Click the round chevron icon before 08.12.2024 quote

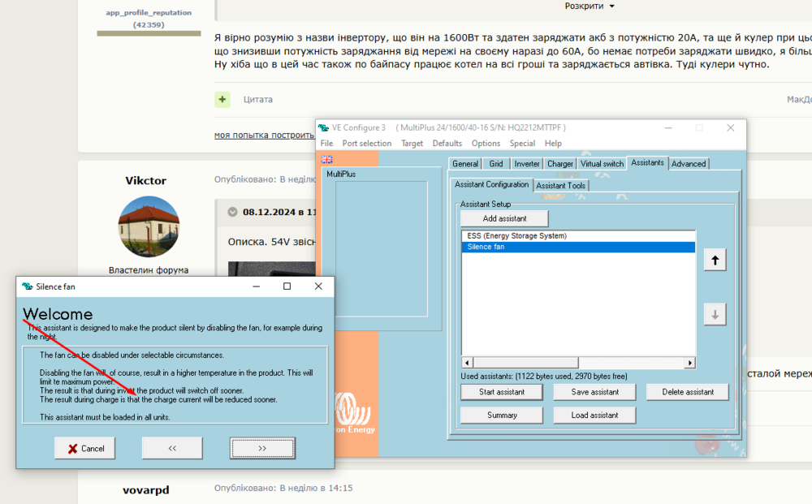[x=232, y=212]
